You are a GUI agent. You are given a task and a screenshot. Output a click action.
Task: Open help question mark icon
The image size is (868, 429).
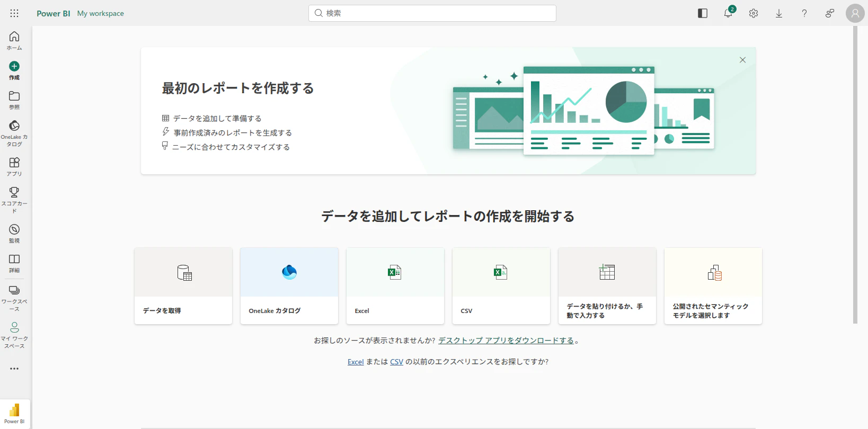[x=804, y=13]
